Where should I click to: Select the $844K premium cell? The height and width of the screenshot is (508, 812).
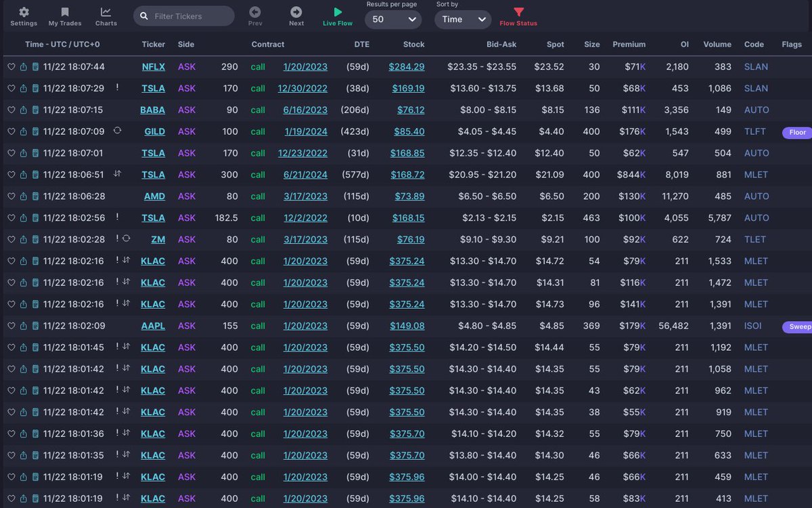point(633,175)
